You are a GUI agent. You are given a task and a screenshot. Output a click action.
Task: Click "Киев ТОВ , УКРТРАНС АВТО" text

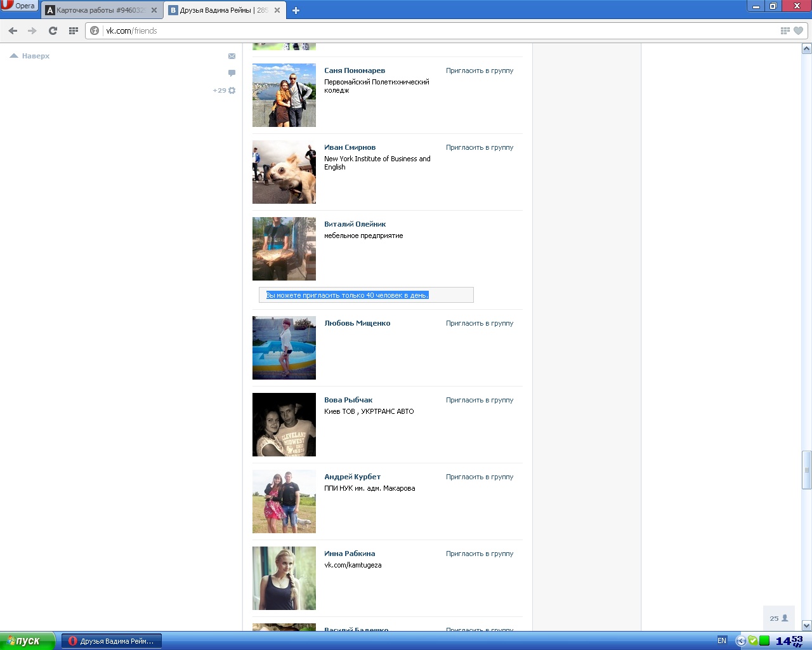point(369,411)
